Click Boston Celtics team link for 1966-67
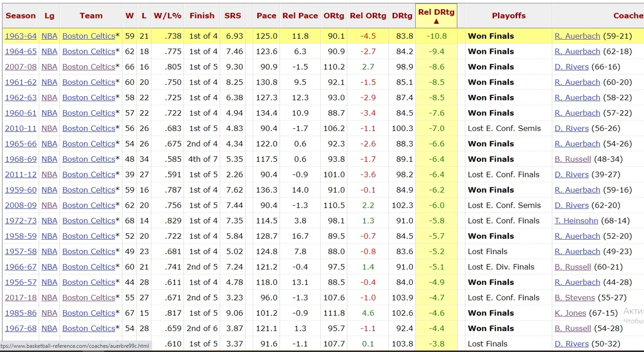Viewport: 644px width, 352px height. click(89, 267)
